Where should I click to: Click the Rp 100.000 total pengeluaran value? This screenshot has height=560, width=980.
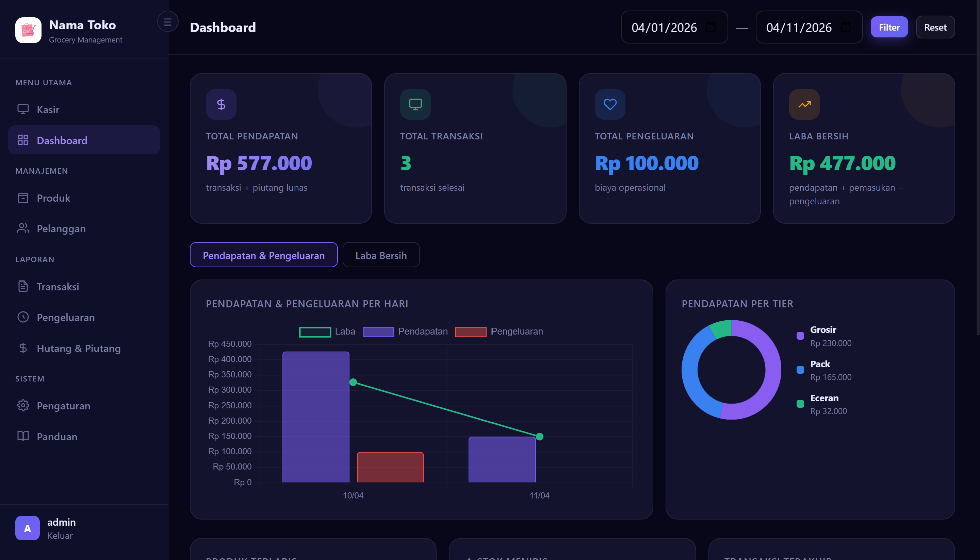(647, 163)
